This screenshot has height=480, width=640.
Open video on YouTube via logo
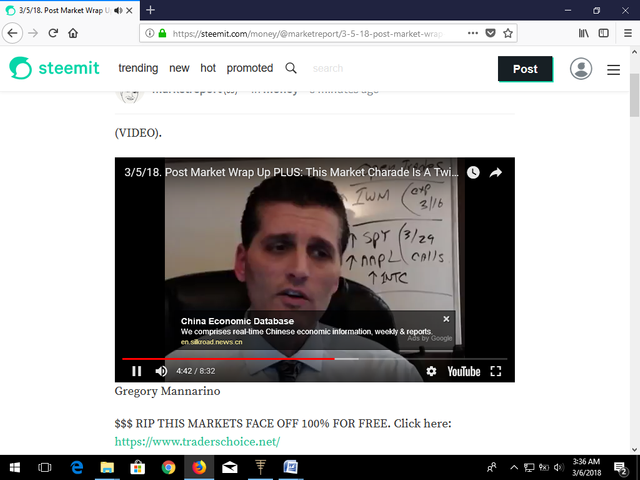click(464, 371)
